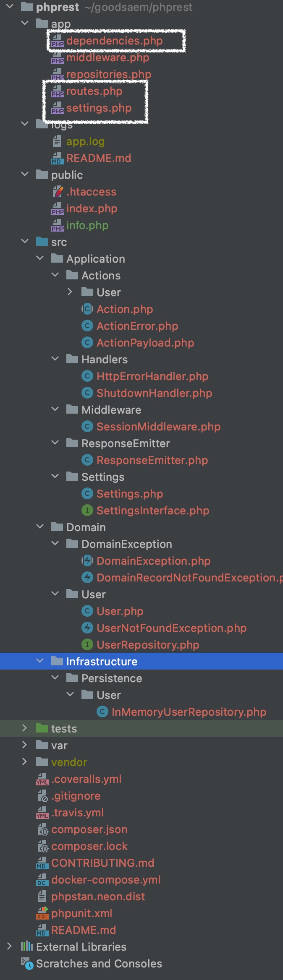The width and height of the screenshot is (283, 980).
Task: Click the exception icon beside UserNotFoundException.php
Action: pos(87,628)
